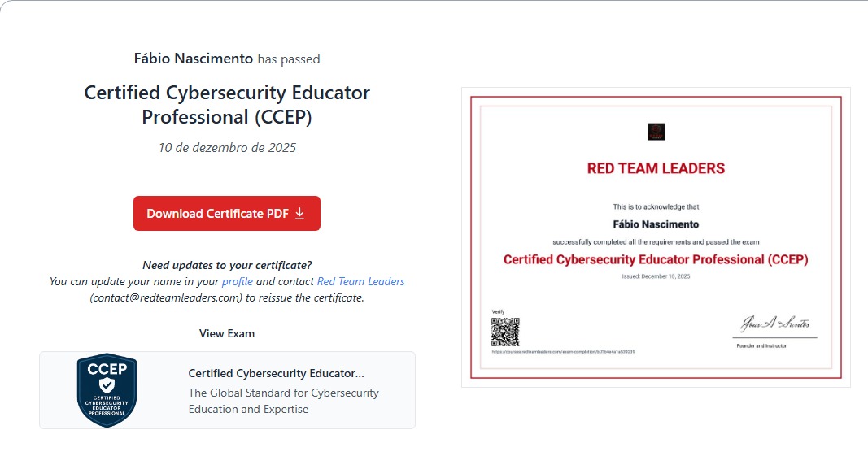
Task: Click the download arrow icon in red button
Action: (x=299, y=213)
